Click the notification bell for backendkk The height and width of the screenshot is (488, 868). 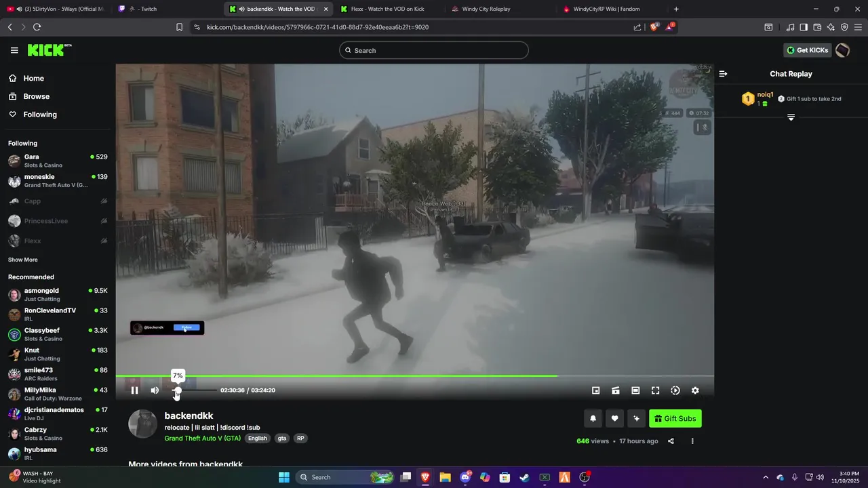point(593,418)
